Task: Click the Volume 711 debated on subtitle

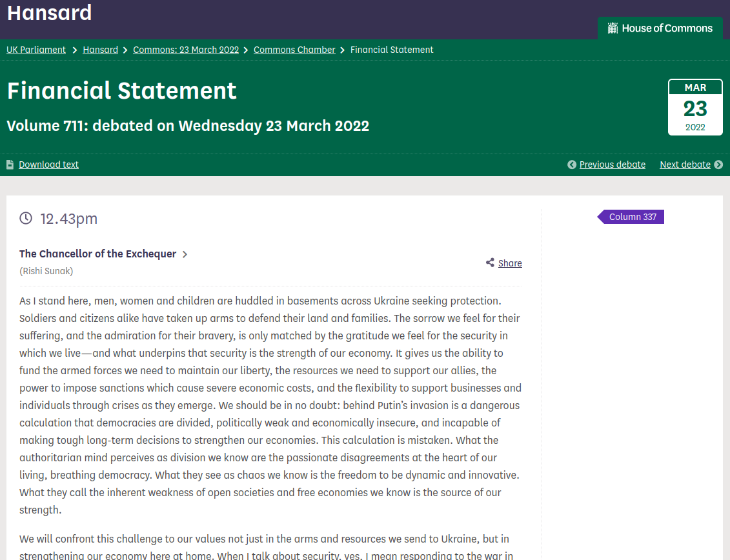Action: coord(188,126)
